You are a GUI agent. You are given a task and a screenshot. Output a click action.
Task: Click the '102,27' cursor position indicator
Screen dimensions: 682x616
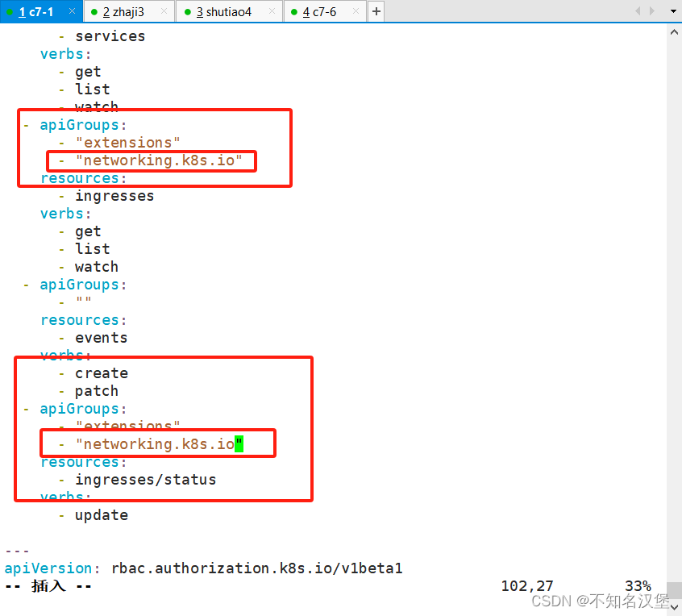[526, 586]
